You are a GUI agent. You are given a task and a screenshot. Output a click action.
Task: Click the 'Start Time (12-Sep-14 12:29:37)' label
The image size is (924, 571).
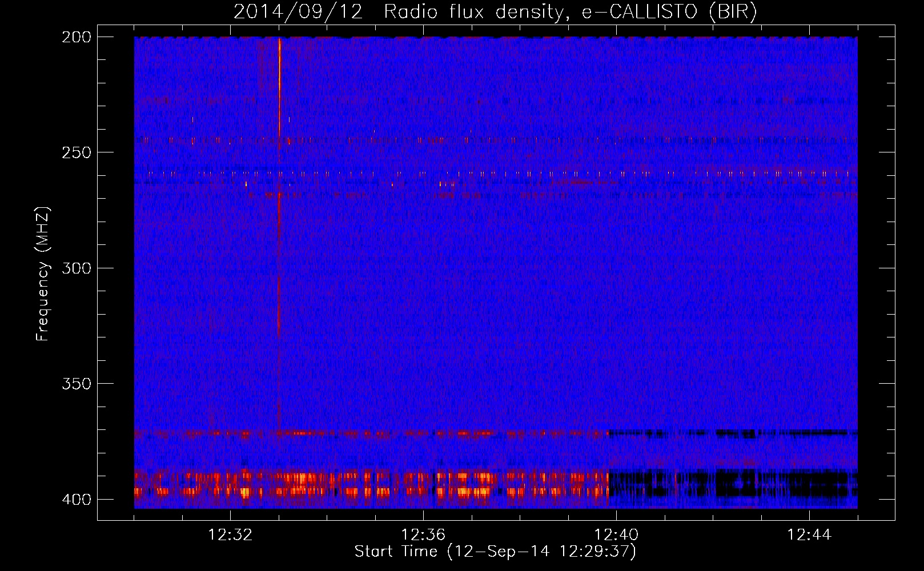point(495,552)
